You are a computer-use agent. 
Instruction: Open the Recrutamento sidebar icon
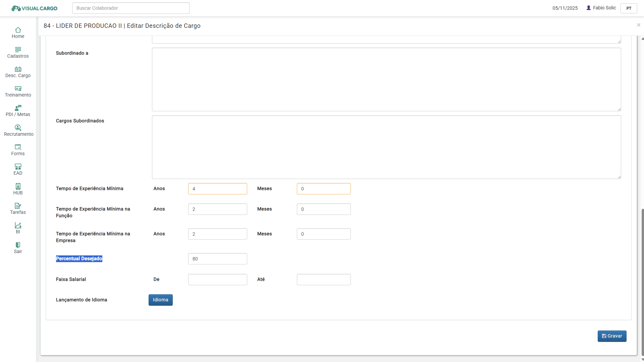click(18, 128)
